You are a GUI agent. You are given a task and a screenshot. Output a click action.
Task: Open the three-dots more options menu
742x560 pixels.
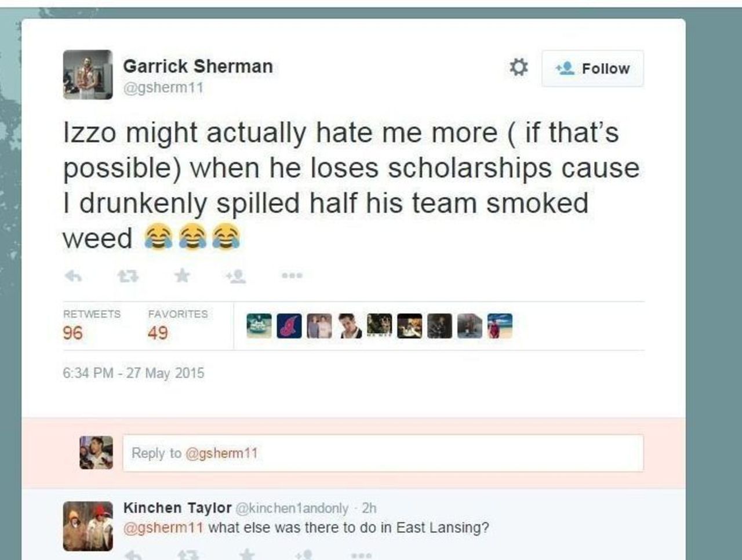coord(292,276)
